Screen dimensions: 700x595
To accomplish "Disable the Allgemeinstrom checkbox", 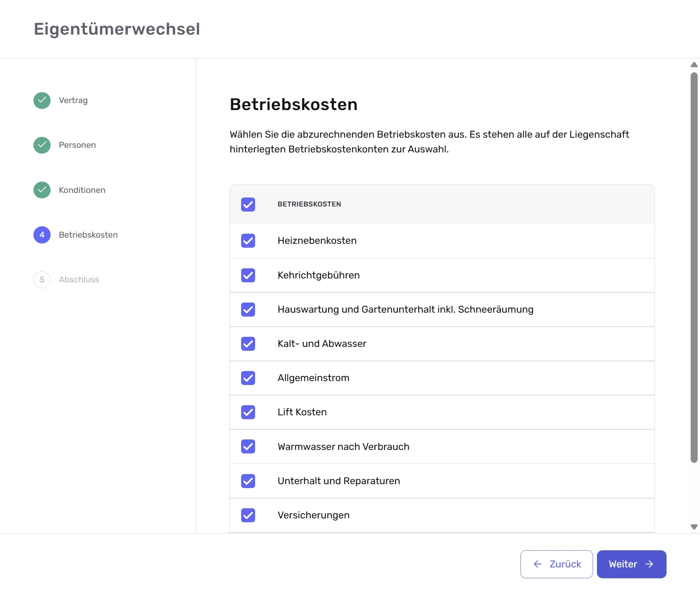I will [248, 378].
